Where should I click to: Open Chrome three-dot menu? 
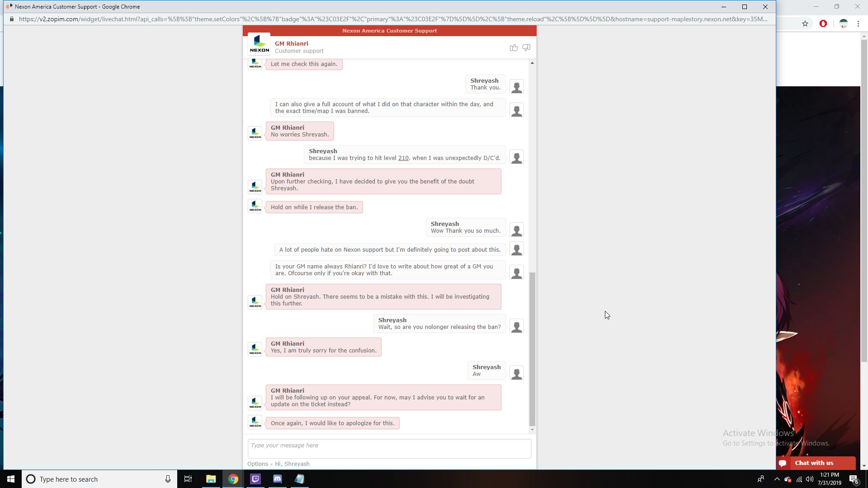pos(858,23)
